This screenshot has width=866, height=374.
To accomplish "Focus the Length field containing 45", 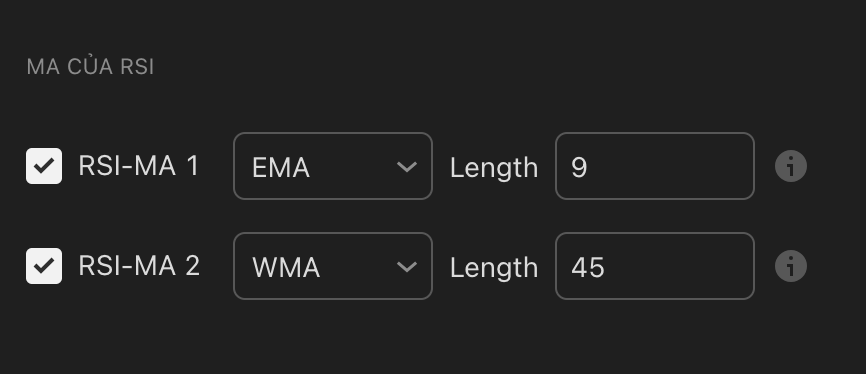I will click(655, 266).
